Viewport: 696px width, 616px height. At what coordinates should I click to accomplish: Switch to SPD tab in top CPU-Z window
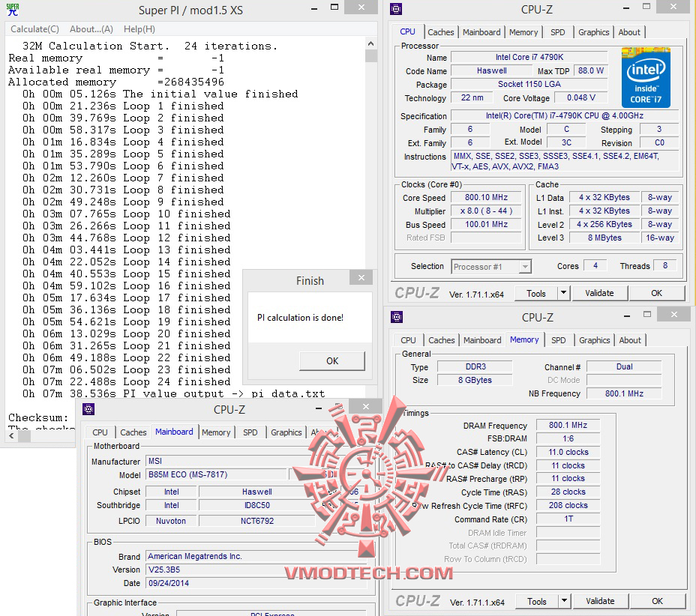pyautogui.click(x=557, y=32)
